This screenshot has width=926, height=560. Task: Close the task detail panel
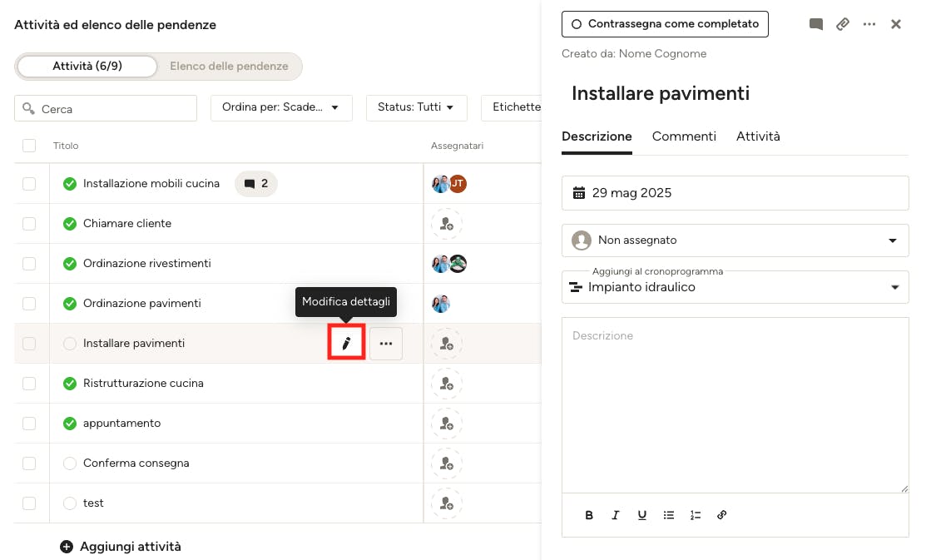coord(895,24)
